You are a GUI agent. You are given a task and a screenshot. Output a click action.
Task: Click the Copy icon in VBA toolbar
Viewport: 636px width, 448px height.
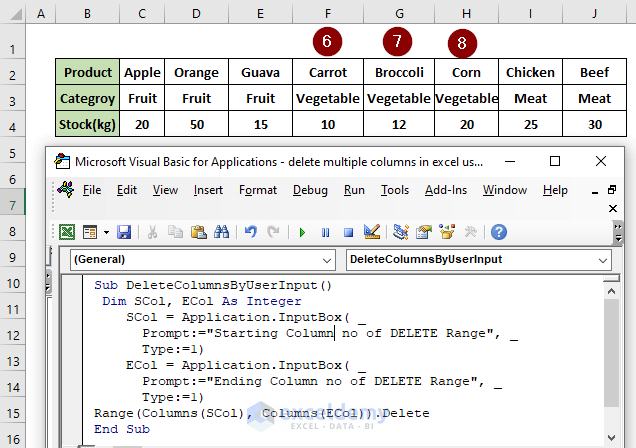pyautogui.click(x=175, y=232)
